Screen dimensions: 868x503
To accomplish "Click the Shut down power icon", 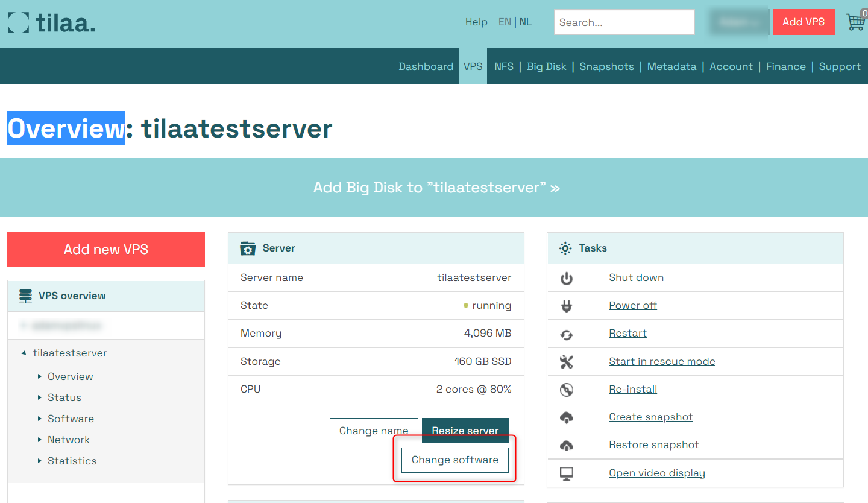I will click(567, 278).
